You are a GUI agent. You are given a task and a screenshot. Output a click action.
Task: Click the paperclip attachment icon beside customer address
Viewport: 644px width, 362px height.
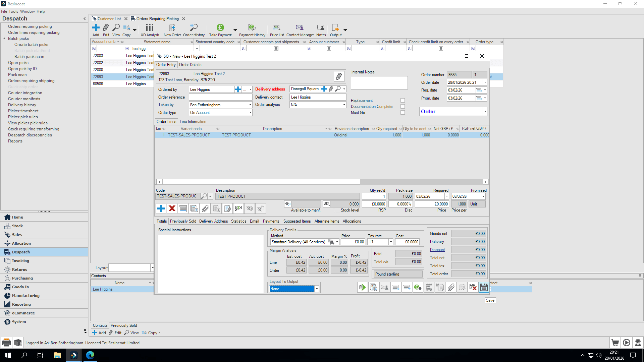pyautogui.click(x=339, y=76)
